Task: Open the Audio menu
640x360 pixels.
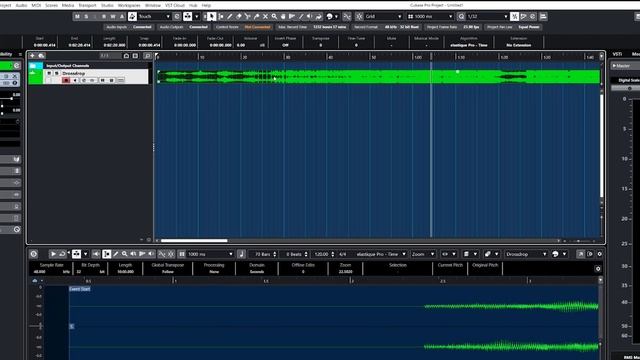Action: click(x=21, y=5)
